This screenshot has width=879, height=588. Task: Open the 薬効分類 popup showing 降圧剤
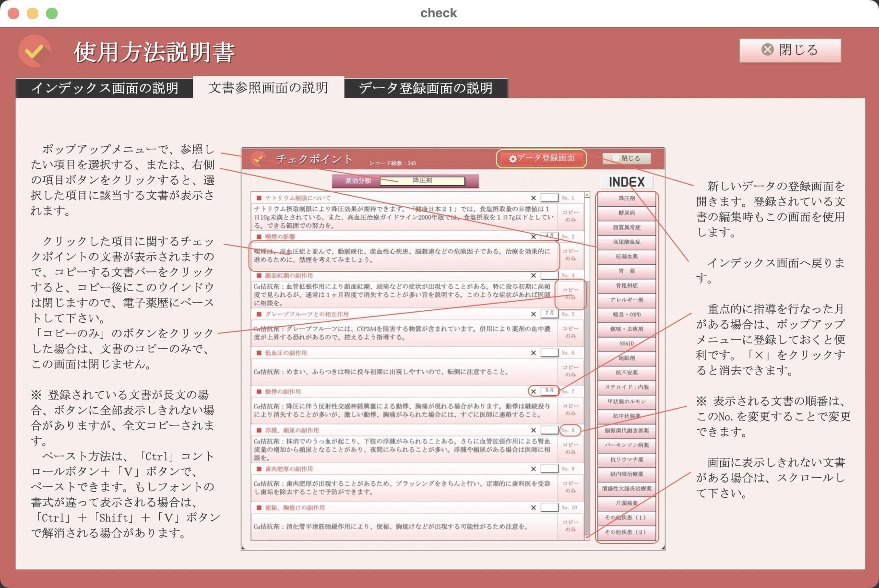[x=422, y=182]
